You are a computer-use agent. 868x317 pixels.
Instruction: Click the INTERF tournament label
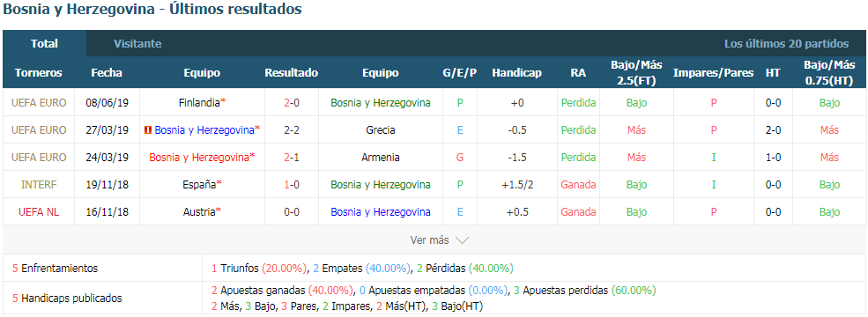point(38,184)
